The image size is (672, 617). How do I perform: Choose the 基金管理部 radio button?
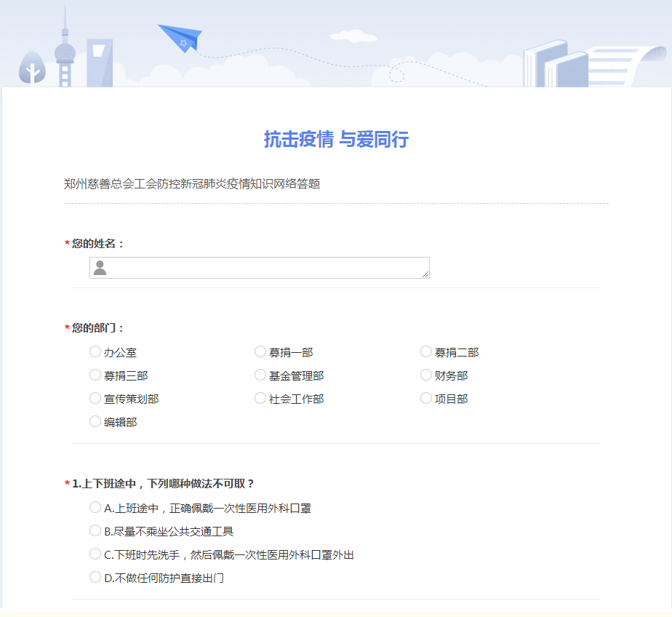click(x=260, y=375)
